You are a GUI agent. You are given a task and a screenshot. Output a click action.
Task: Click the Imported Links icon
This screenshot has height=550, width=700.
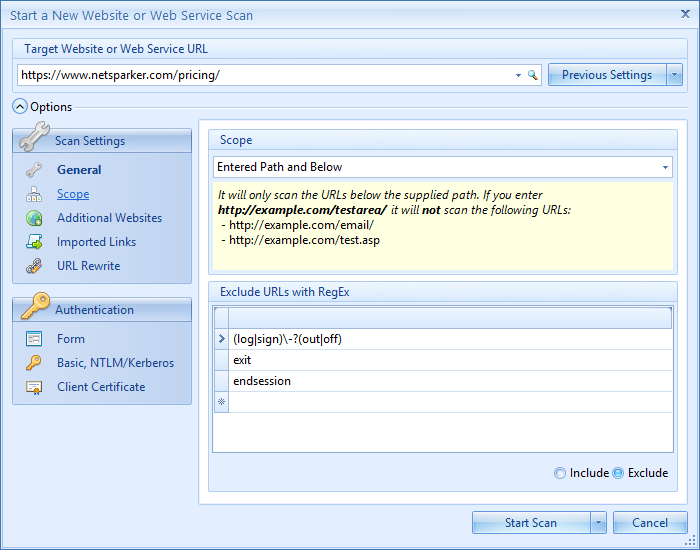[x=34, y=242]
